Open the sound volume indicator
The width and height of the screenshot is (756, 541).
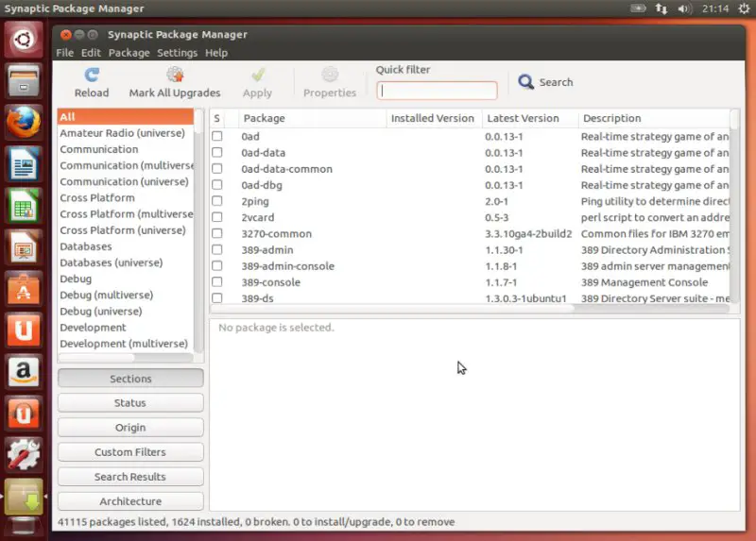click(x=684, y=8)
